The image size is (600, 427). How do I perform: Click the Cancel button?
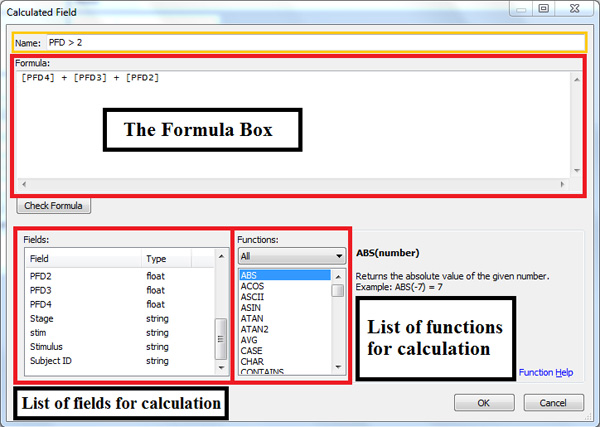tap(553, 403)
